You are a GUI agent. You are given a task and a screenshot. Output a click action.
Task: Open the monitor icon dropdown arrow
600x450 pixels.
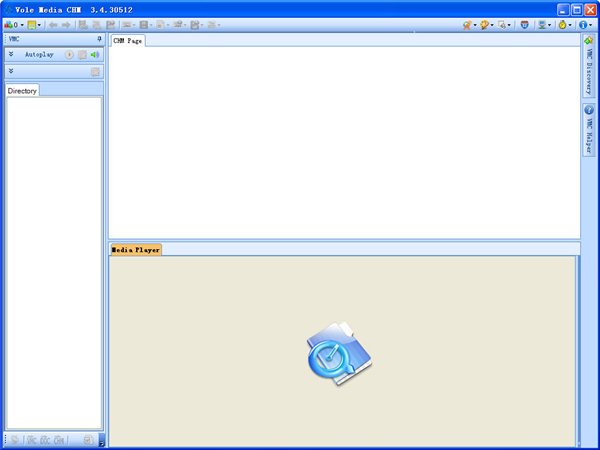tap(549, 25)
